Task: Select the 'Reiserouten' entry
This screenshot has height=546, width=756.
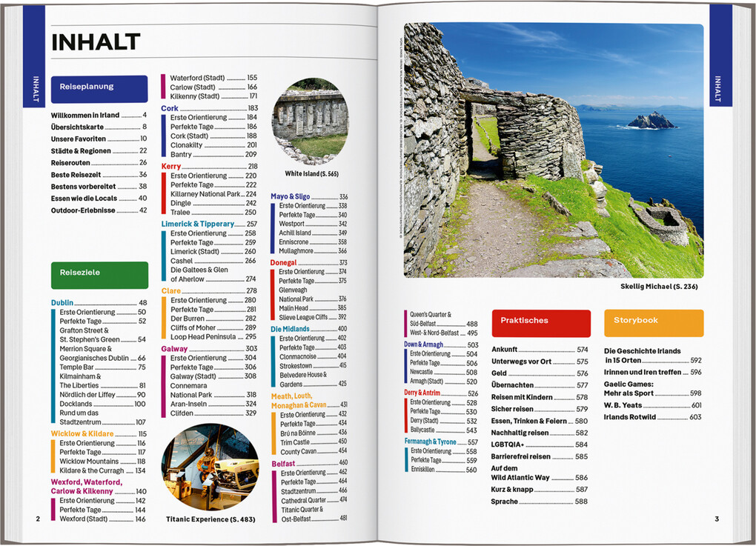Action: pyautogui.click(x=99, y=163)
